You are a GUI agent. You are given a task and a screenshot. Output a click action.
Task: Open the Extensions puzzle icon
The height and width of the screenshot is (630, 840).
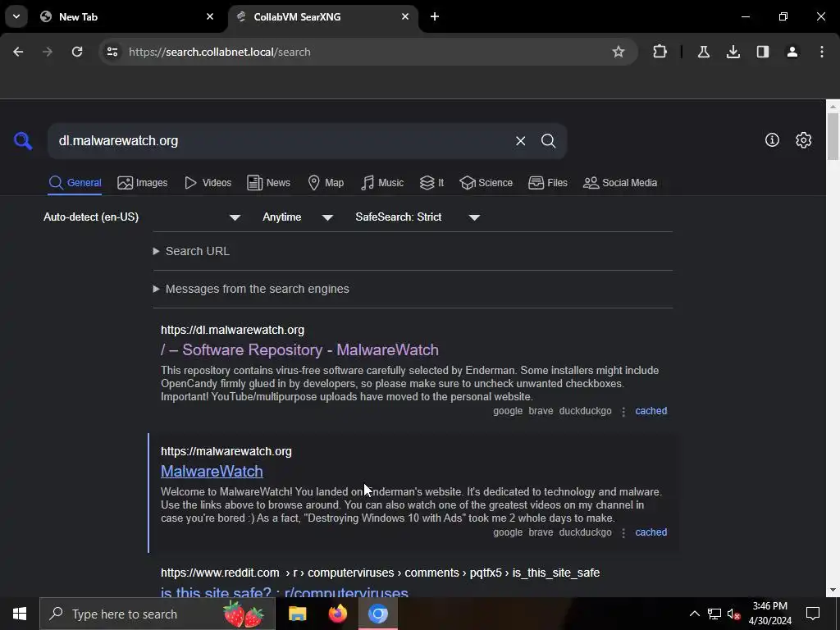click(x=660, y=52)
